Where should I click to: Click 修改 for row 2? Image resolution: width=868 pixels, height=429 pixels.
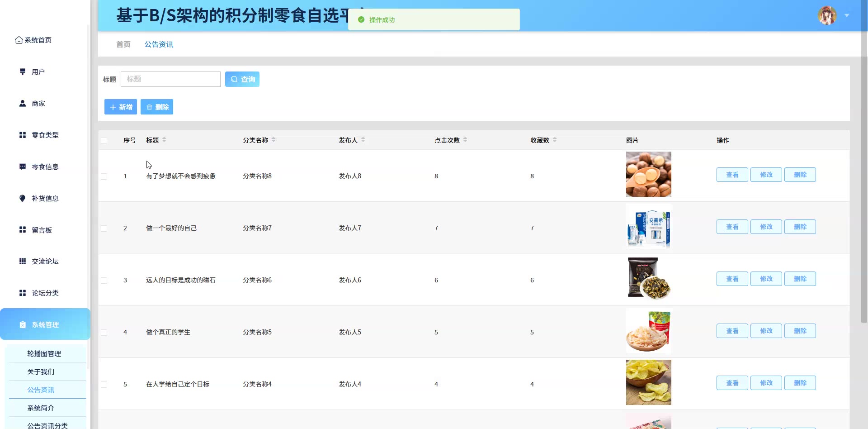pos(766,227)
